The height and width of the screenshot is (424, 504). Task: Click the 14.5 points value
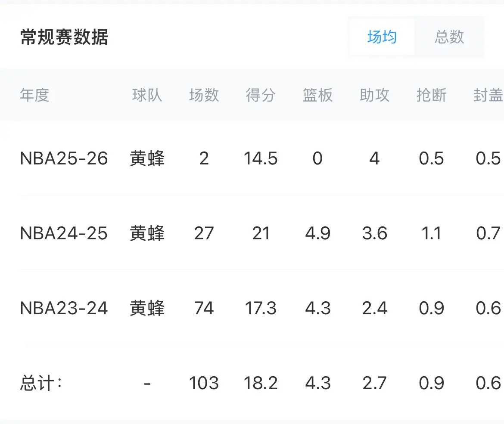click(261, 158)
